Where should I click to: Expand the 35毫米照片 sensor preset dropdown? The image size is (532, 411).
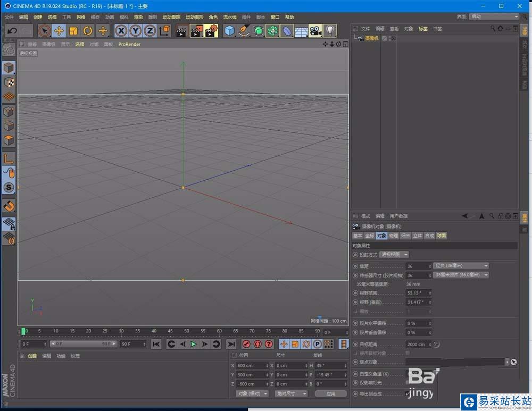click(461, 275)
